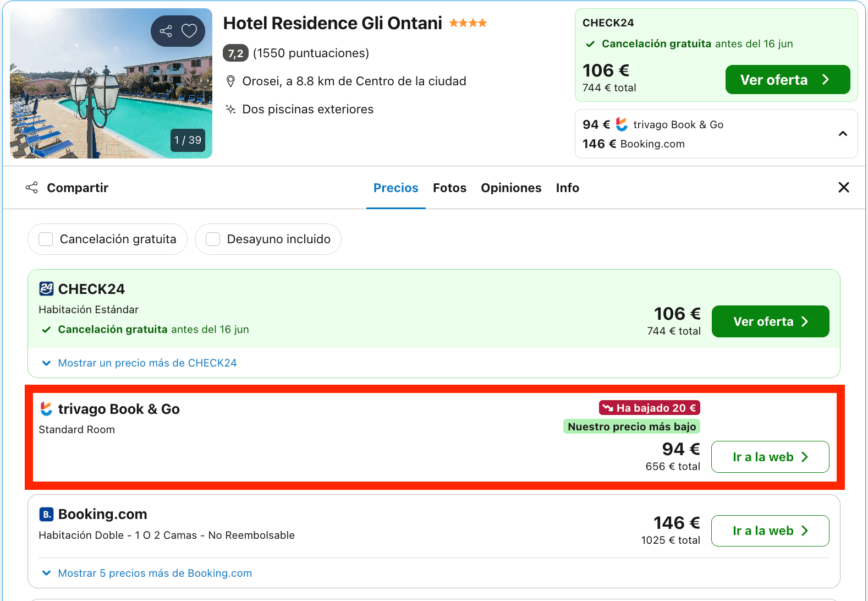The image size is (868, 601).
Task: Click the Ha bajado 20 € price-drop badge
Action: click(x=649, y=408)
